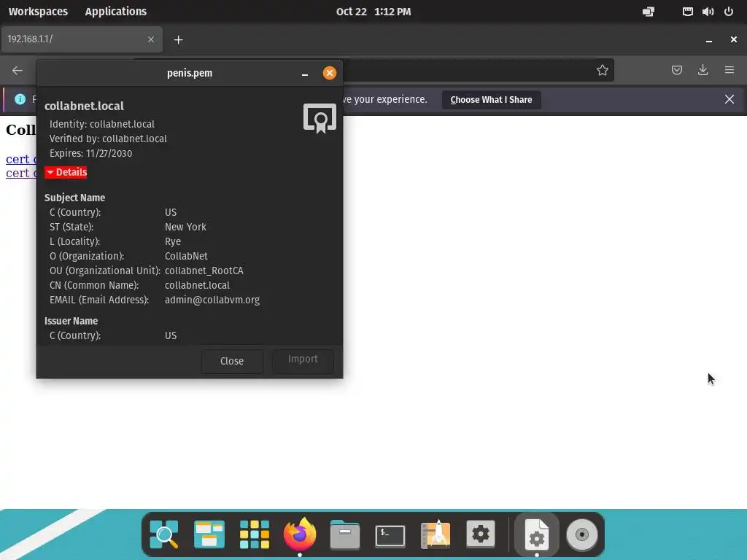The height and width of the screenshot is (560, 747).
Task: Open the first cert link on page
Action: coord(21,159)
